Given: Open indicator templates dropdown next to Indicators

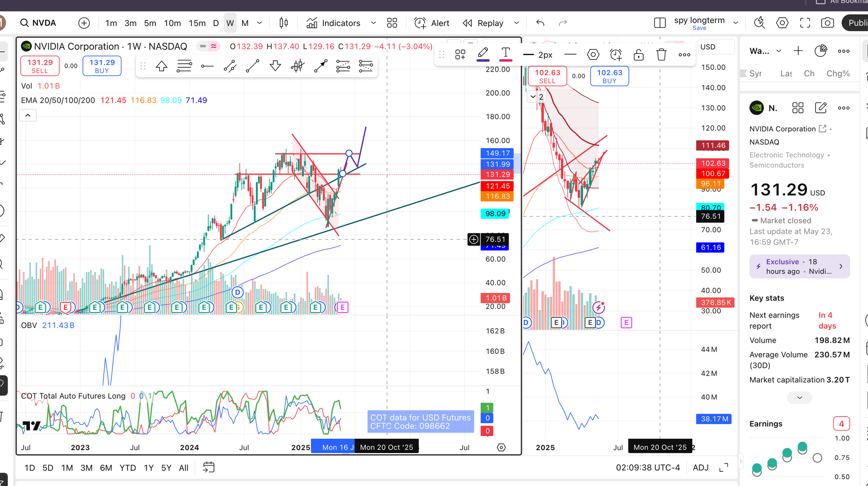Looking at the screenshot, I should [x=373, y=23].
